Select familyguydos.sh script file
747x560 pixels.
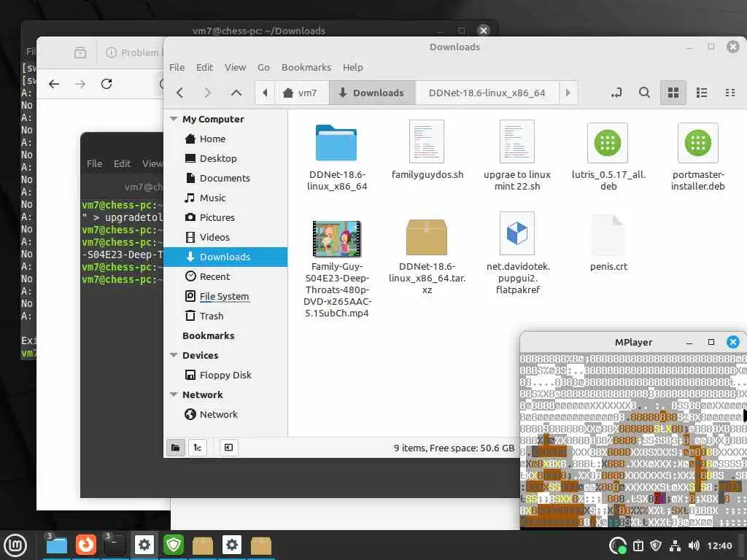(x=427, y=142)
